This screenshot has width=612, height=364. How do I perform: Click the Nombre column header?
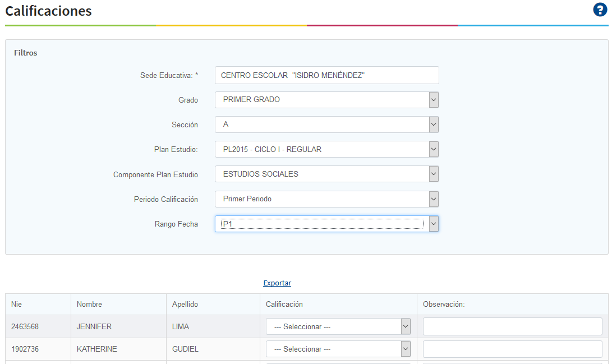tap(89, 305)
